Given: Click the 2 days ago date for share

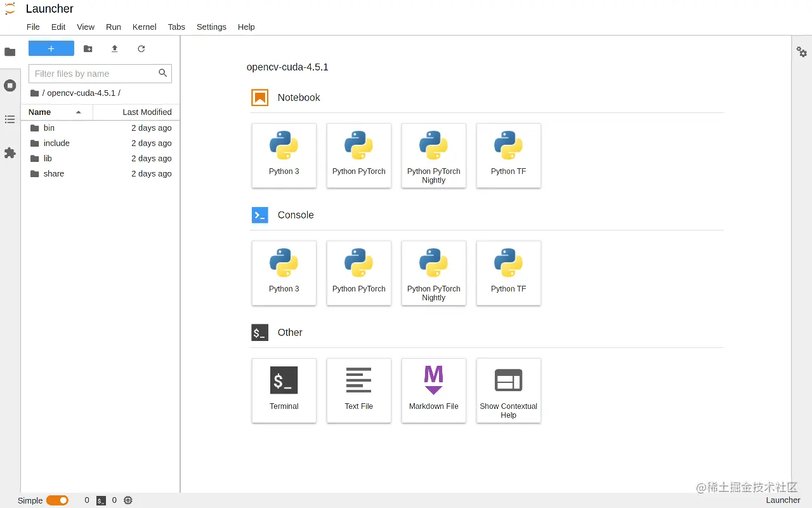Looking at the screenshot, I should [x=152, y=173].
